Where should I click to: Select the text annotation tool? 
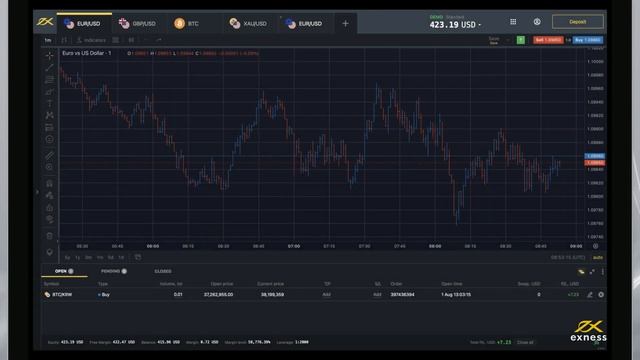click(x=49, y=103)
